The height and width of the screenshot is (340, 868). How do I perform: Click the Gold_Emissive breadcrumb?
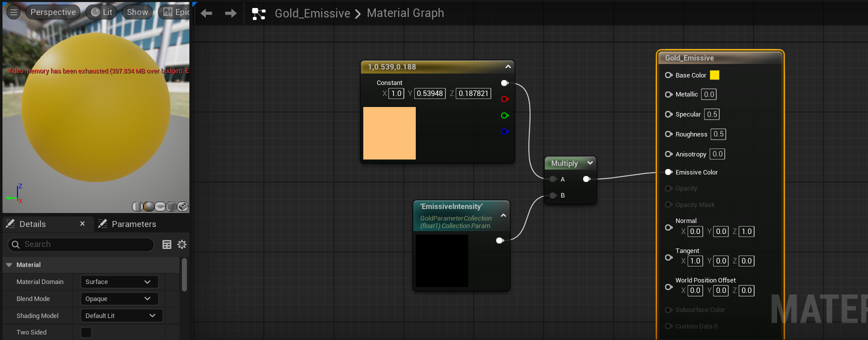click(312, 13)
